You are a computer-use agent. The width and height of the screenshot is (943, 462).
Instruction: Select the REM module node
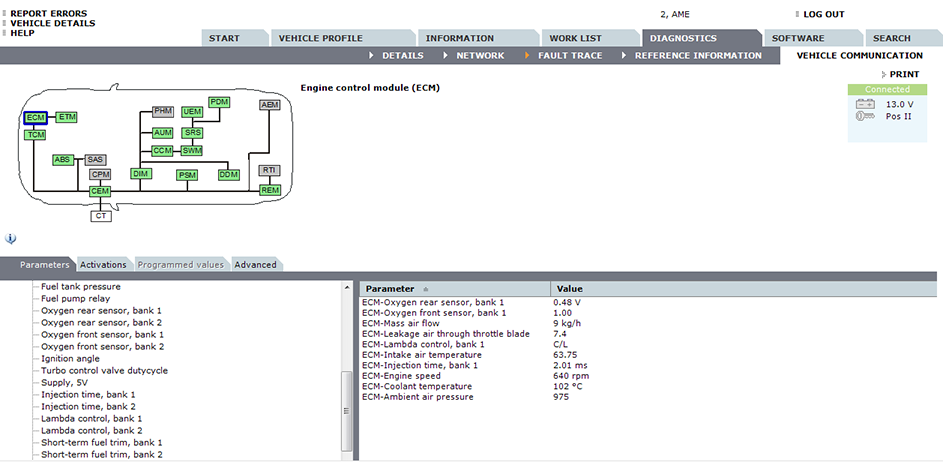(x=270, y=190)
